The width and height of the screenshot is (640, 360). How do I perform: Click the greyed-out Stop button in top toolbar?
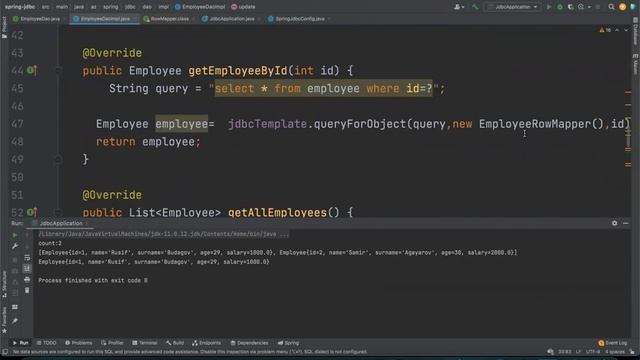pyautogui.click(x=598, y=7)
